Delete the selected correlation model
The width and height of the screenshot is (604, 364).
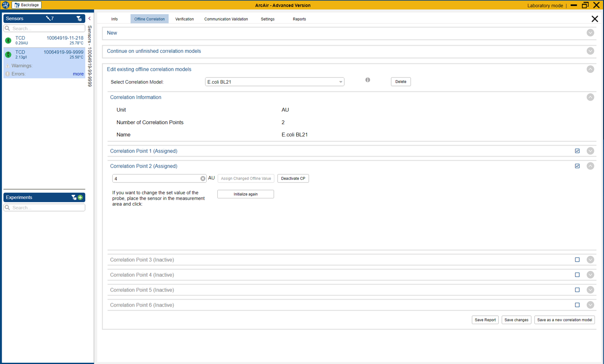pos(401,82)
